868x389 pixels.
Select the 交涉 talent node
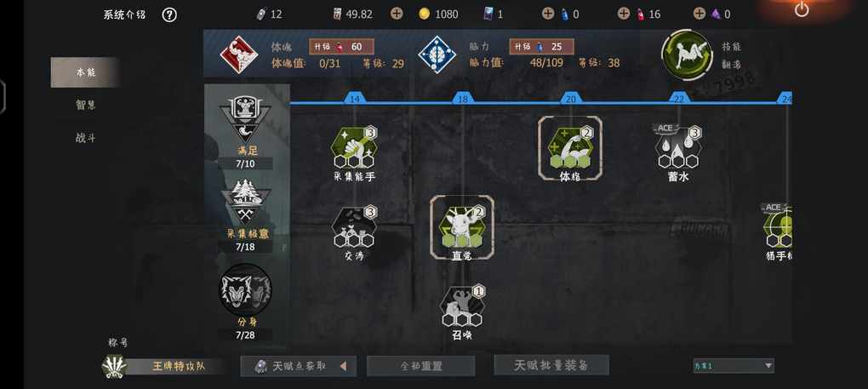pyautogui.click(x=354, y=227)
